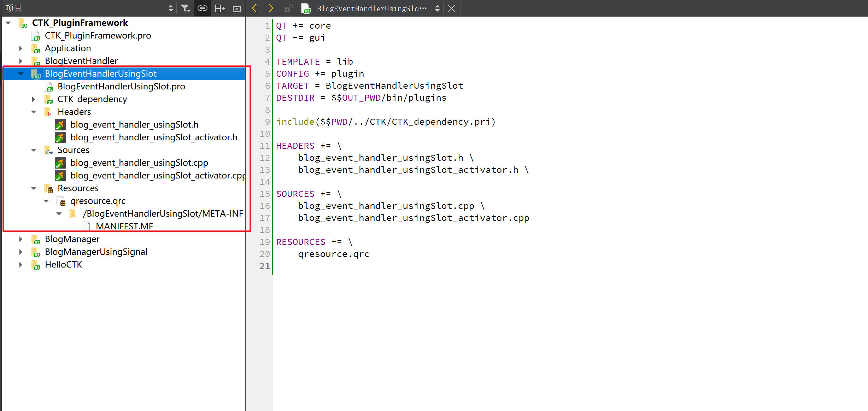Viewport: 868px width, 411px height.
Task: Open the document list stepper arrows in the editor bar
Action: (x=437, y=8)
